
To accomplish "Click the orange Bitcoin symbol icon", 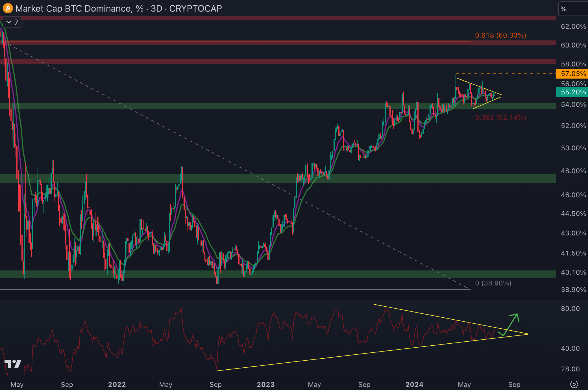I will [x=8, y=8].
